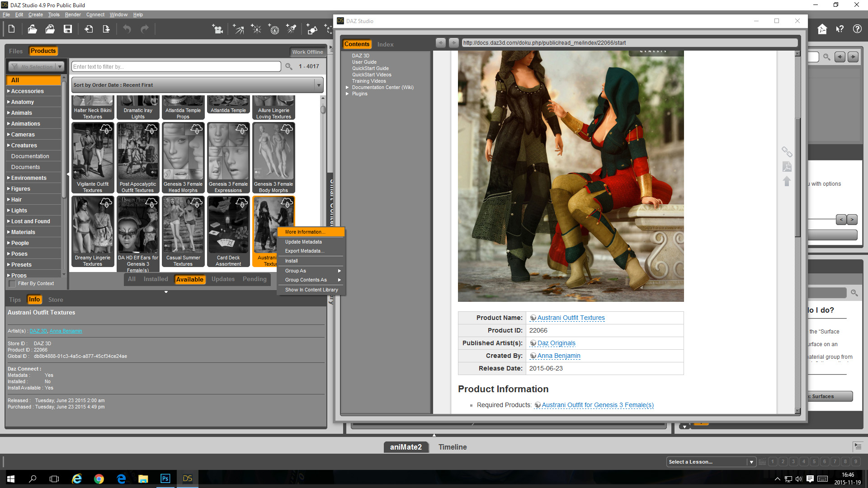Click the product filter text field
Viewport: 868px width, 488px height.
pos(176,67)
